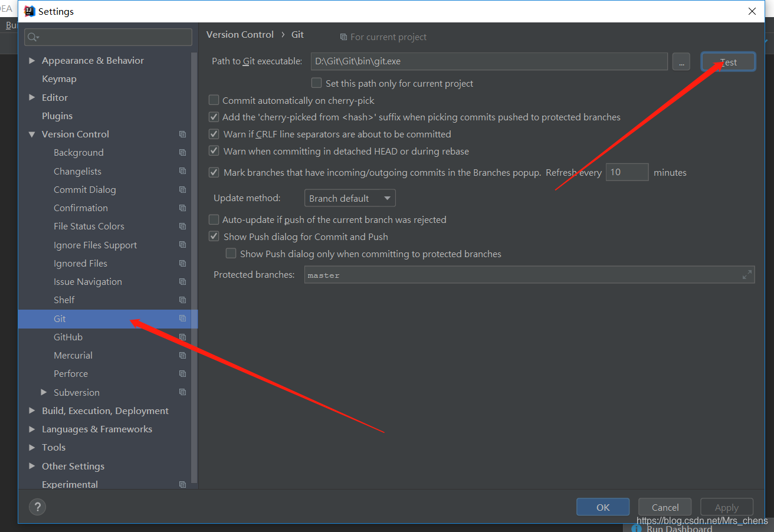Toggle Warn when committing in detached HEAD
Viewport: 774px width, 532px height.
(214, 151)
